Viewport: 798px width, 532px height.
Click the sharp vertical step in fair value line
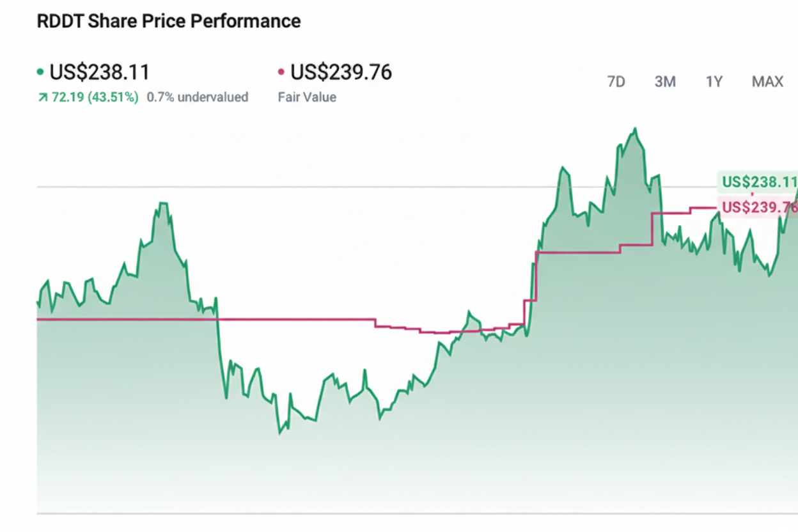pos(535,275)
